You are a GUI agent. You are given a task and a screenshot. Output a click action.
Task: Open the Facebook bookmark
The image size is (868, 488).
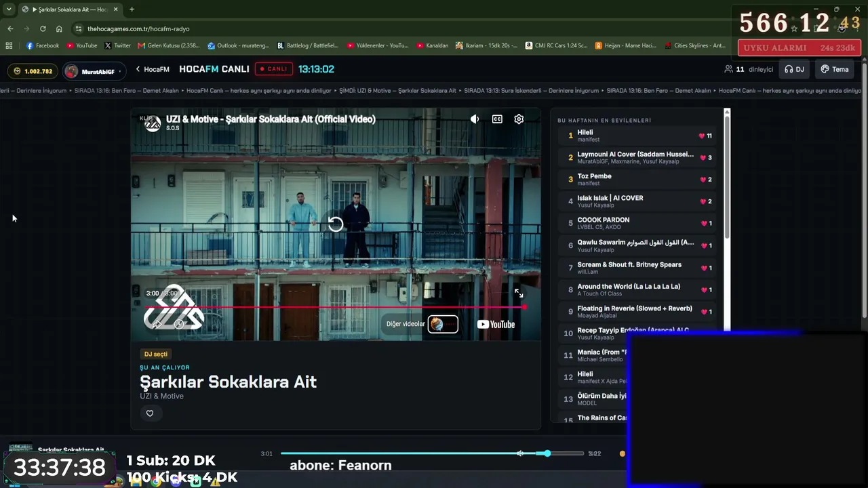point(43,46)
